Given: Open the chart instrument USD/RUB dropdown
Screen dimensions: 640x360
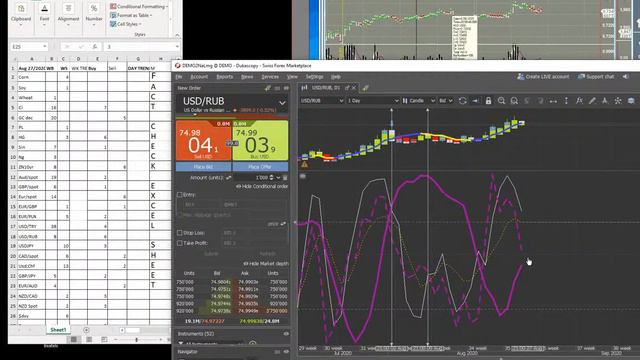Looking at the screenshot, I should pyautogui.click(x=322, y=100).
